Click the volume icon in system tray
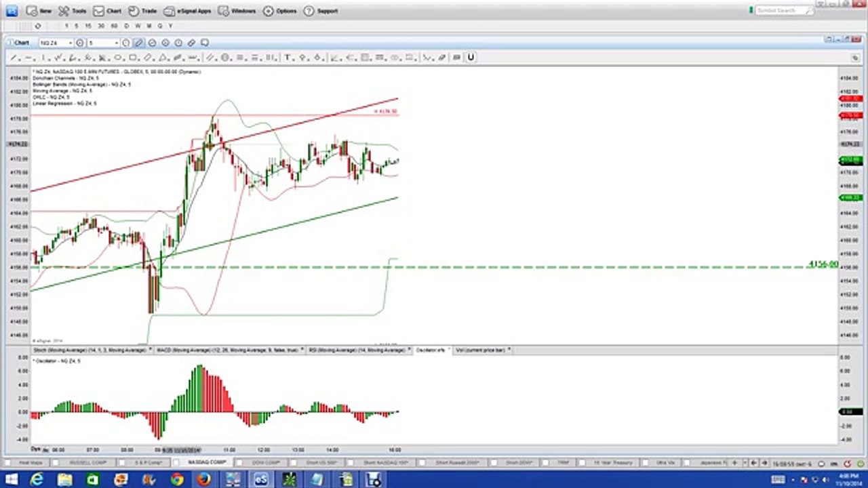This screenshot has width=868, height=488. coord(825,480)
